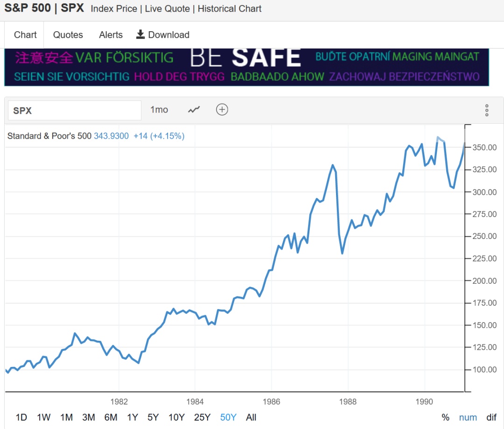Screen dimensions: 504x429
Task: Set chart range to 1Y
Action: (x=133, y=417)
